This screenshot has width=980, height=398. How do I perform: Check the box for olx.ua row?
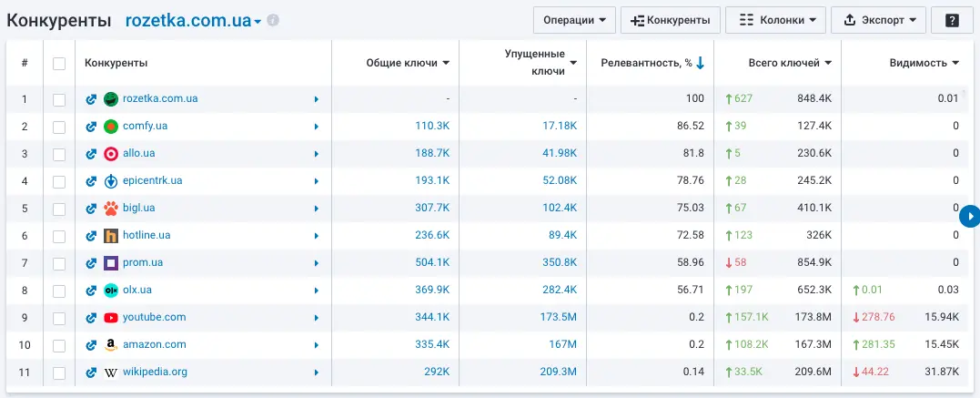click(x=59, y=291)
